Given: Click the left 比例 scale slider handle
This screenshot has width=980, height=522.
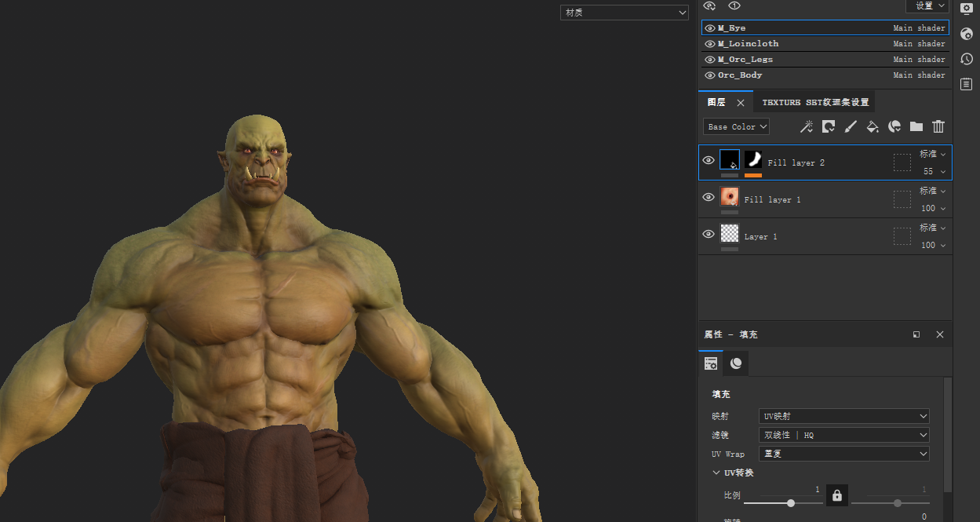Looking at the screenshot, I should [x=790, y=503].
